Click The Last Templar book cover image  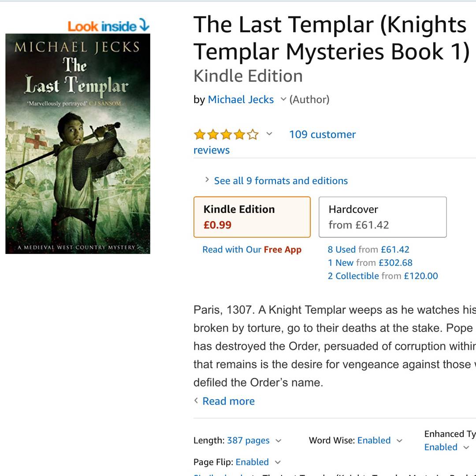pos(78,144)
